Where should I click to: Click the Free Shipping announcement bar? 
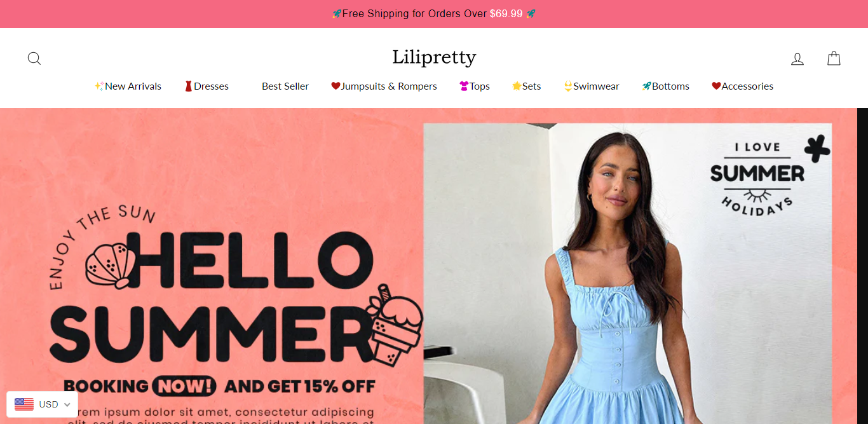coord(434,14)
